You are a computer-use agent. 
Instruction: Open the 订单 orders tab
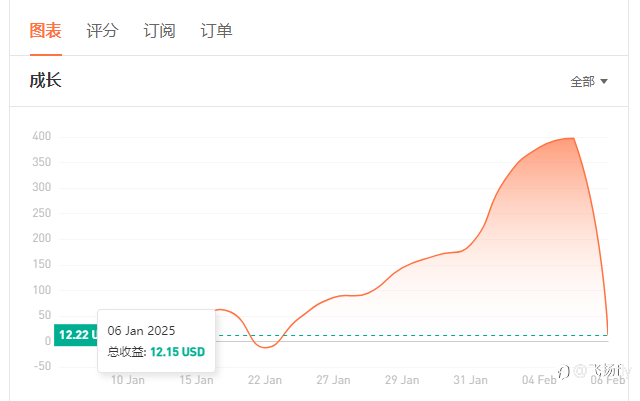tap(216, 31)
